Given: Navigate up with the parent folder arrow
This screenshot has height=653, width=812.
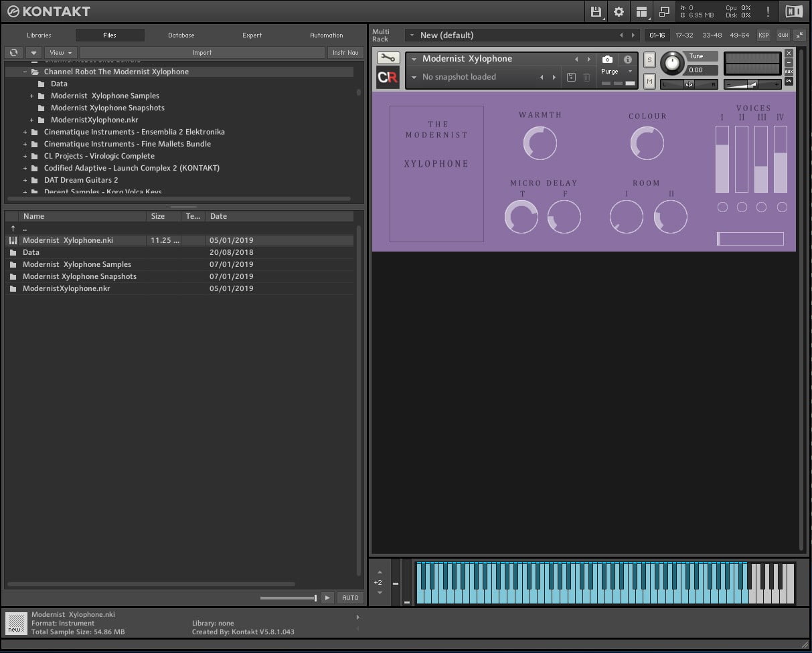Looking at the screenshot, I should 13,228.
